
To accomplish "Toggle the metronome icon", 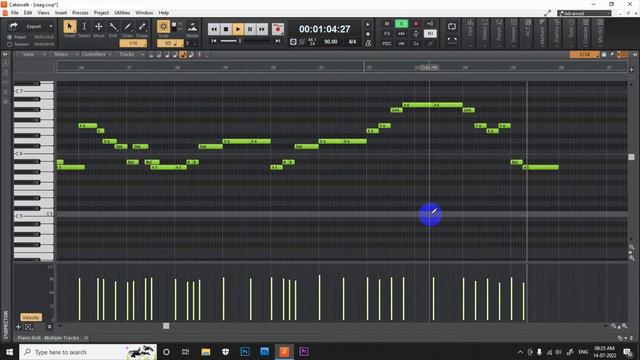I will point(368,43).
